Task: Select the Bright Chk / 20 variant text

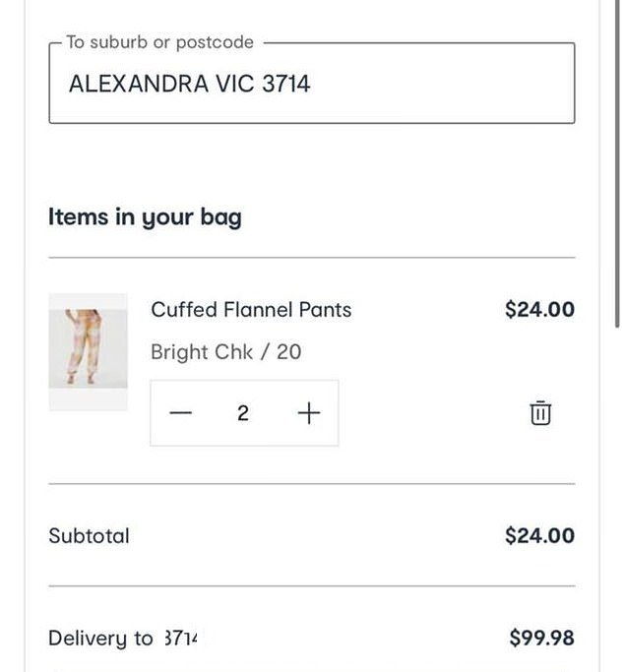Action: coord(225,352)
